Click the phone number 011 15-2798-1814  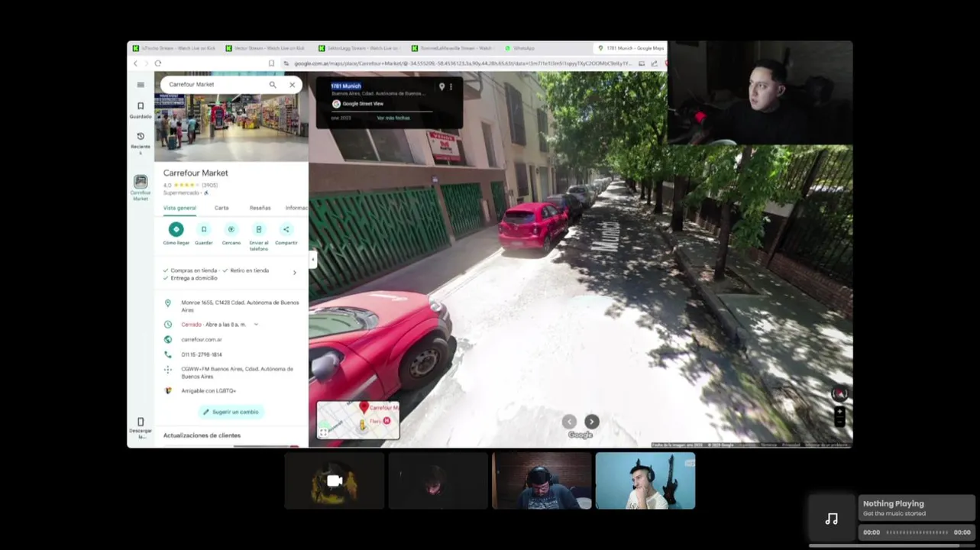click(202, 354)
